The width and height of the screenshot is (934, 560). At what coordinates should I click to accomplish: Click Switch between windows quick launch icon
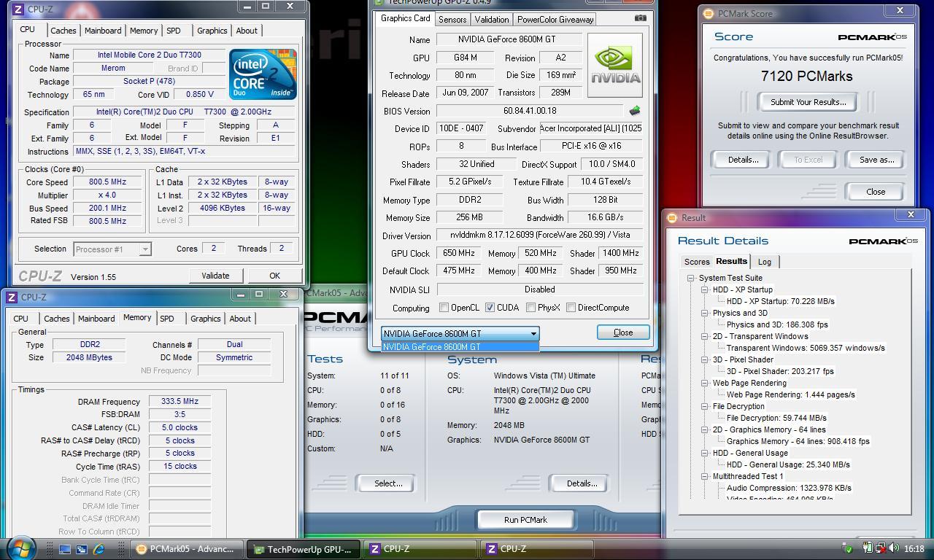82,549
